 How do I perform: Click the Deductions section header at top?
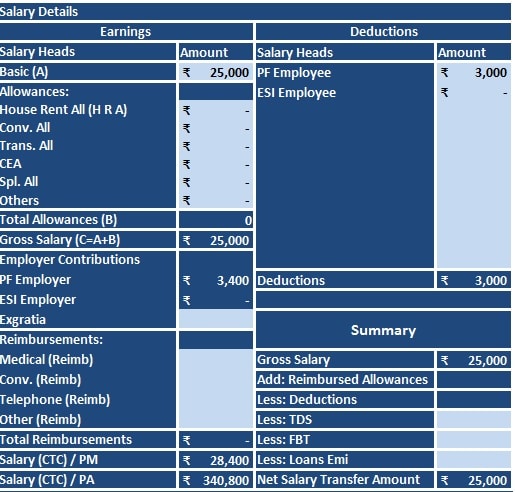point(383,32)
